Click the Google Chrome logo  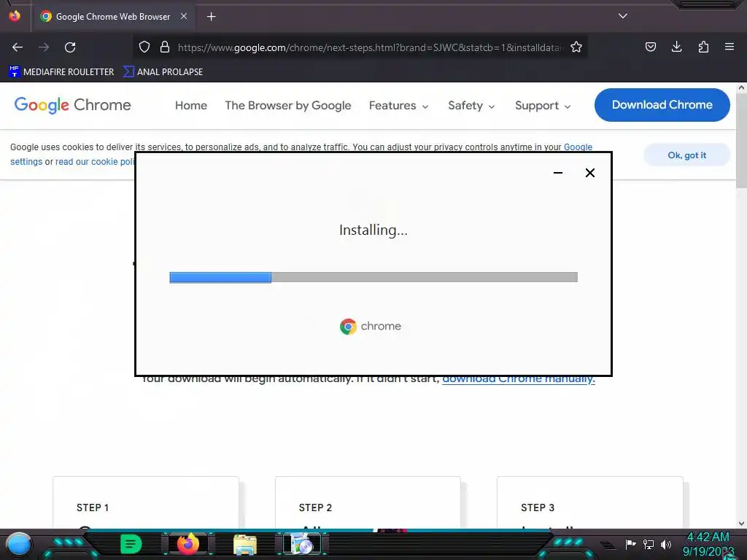(72, 105)
